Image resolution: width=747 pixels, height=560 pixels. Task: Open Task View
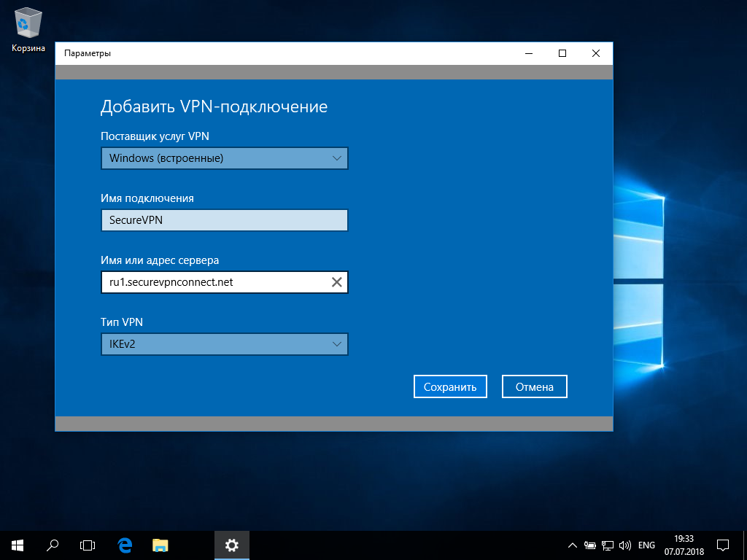coord(88,545)
